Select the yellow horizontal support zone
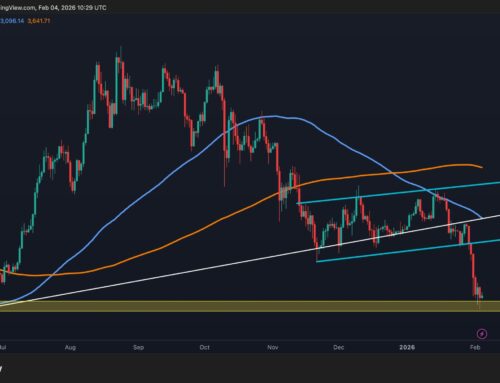Image resolution: width=500 pixels, height=383 pixels. [250, 306]
